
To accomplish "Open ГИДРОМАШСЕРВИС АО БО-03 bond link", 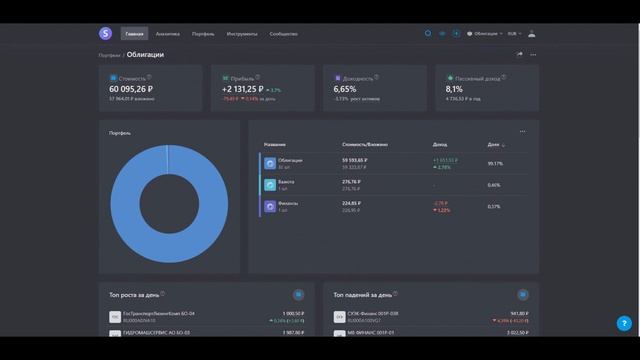I will tap(156, 333).
